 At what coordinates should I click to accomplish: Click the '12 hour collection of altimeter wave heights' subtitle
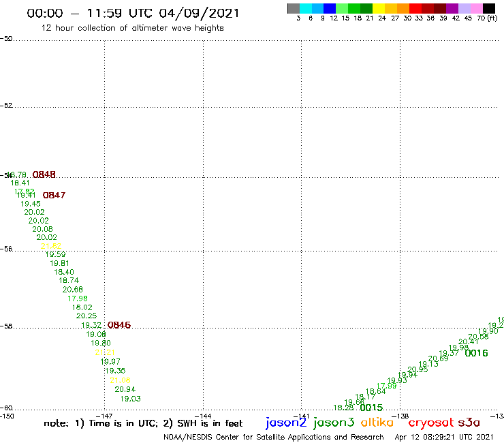132,29
